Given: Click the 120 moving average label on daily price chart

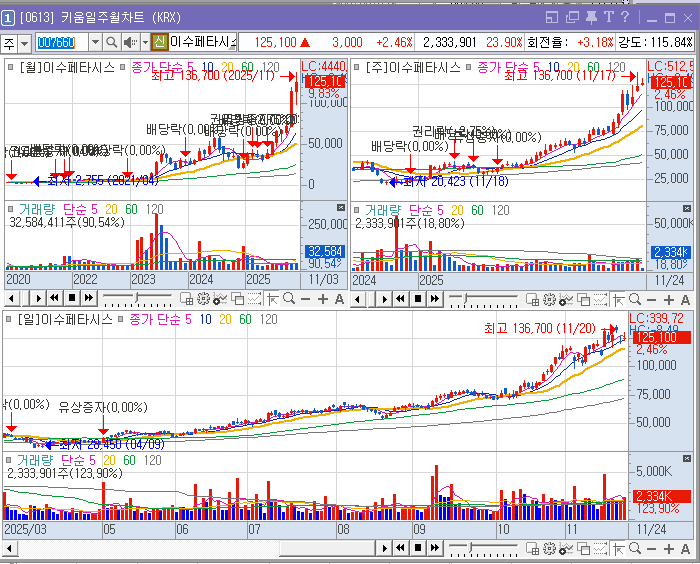Looking at the screenshot, I should tap(268, 319).
